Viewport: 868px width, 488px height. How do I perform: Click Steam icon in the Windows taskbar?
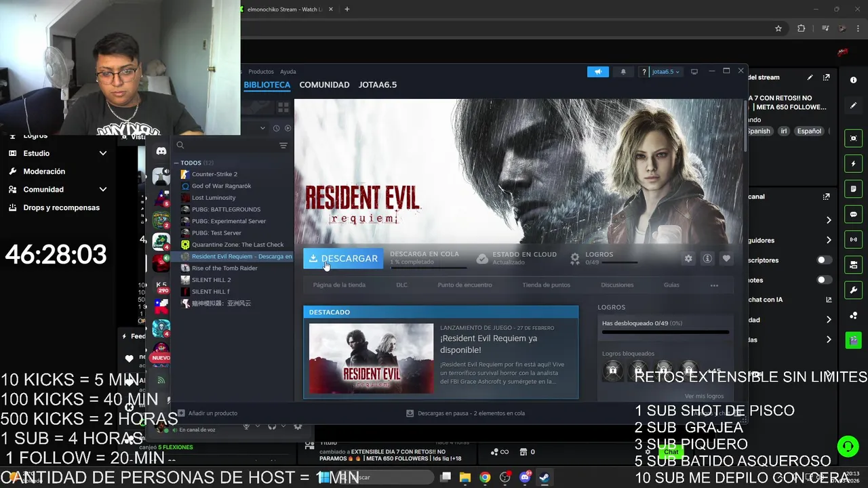coord(544,477)
